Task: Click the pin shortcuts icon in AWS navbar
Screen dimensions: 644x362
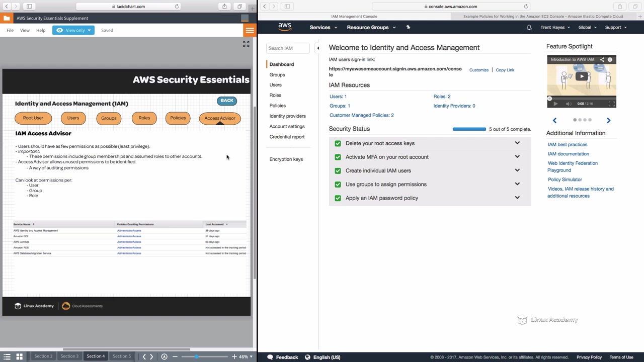Action: click(x=408, y=27)
